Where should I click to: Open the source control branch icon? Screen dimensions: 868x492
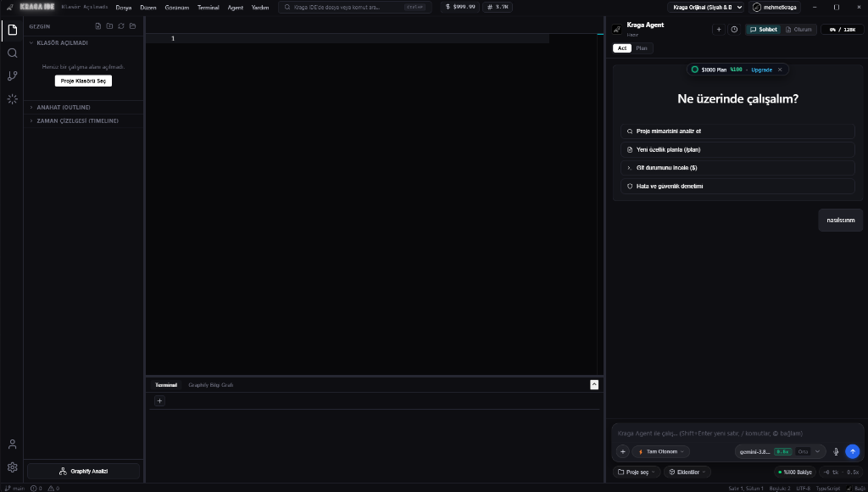(12, 75)
